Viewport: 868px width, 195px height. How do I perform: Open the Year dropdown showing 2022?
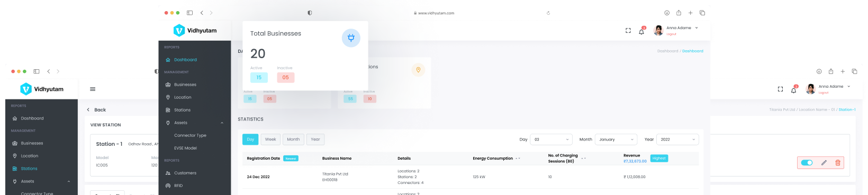coord(678,140)
